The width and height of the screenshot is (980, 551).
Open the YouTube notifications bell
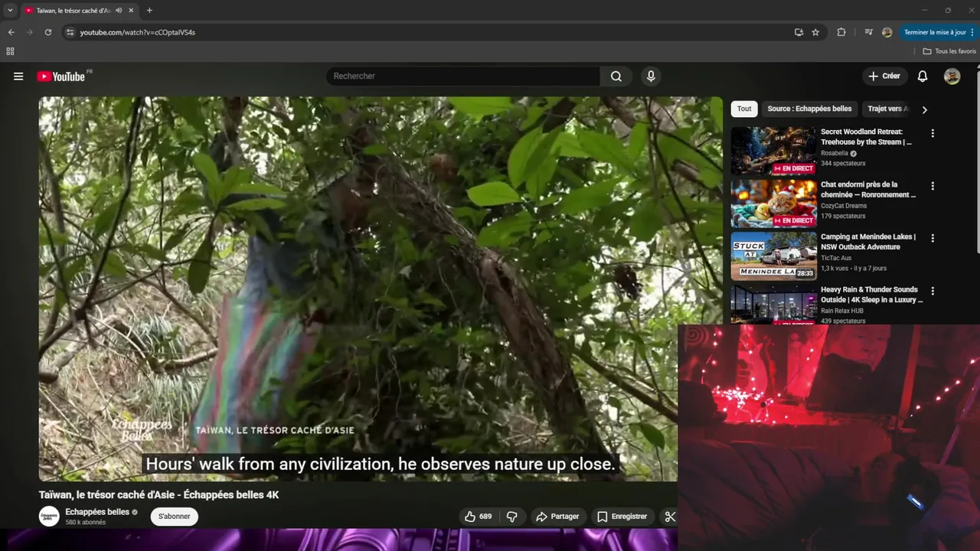pyautogui.click(x=923, y=77)
